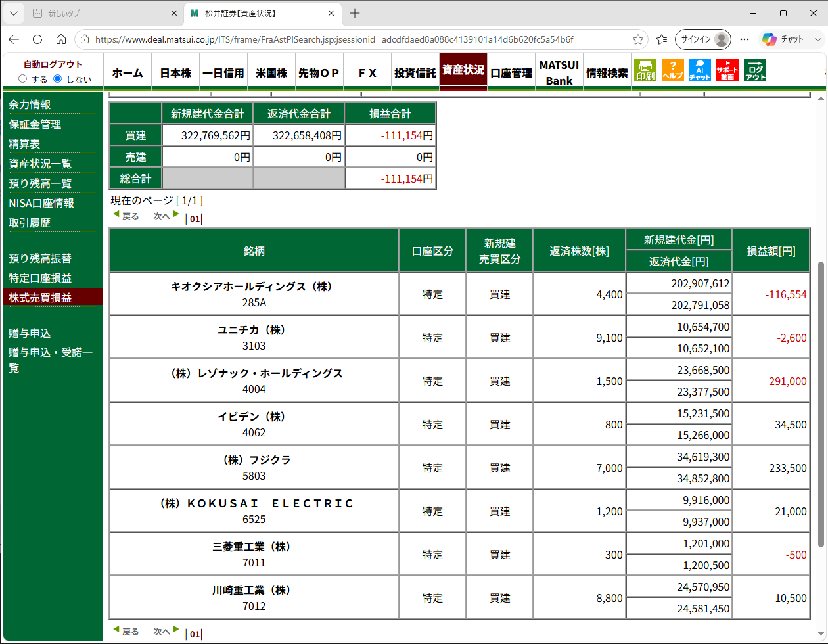Open the 先物OP menu
Screen dimensions: 828x644
click(x=319, y=72)
